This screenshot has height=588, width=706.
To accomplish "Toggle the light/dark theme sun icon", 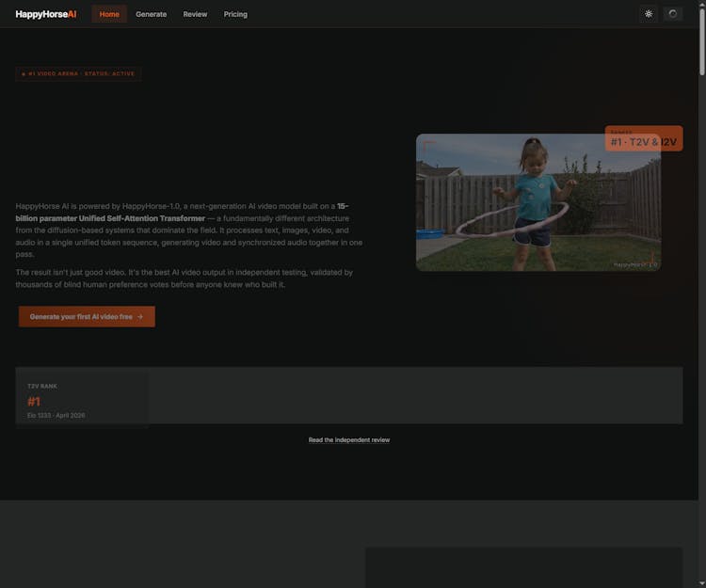I will pos(649,14).
